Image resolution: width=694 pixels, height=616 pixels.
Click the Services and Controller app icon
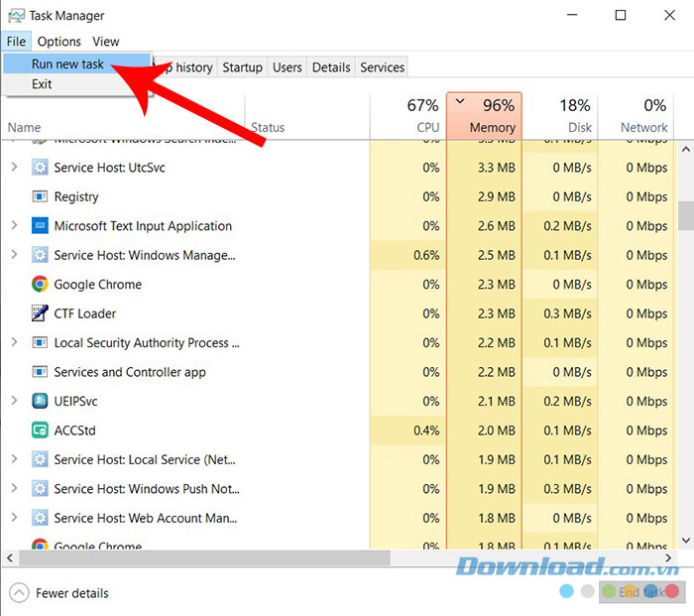[x=41, y=372]
